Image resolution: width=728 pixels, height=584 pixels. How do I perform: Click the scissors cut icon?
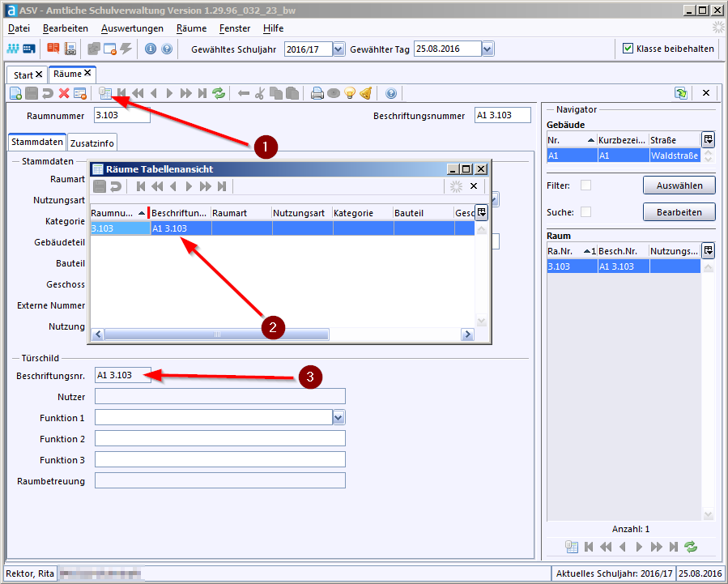[x=259, y=93]
